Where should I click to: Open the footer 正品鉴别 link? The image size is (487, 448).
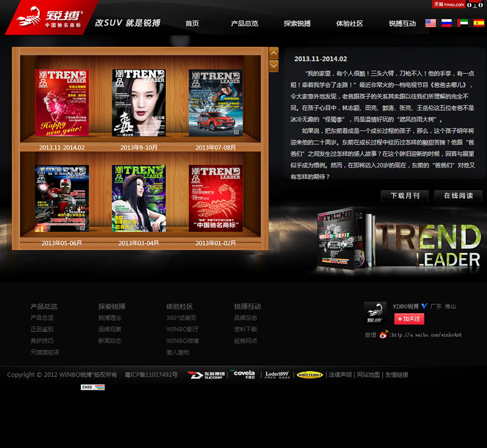point(42,329)
